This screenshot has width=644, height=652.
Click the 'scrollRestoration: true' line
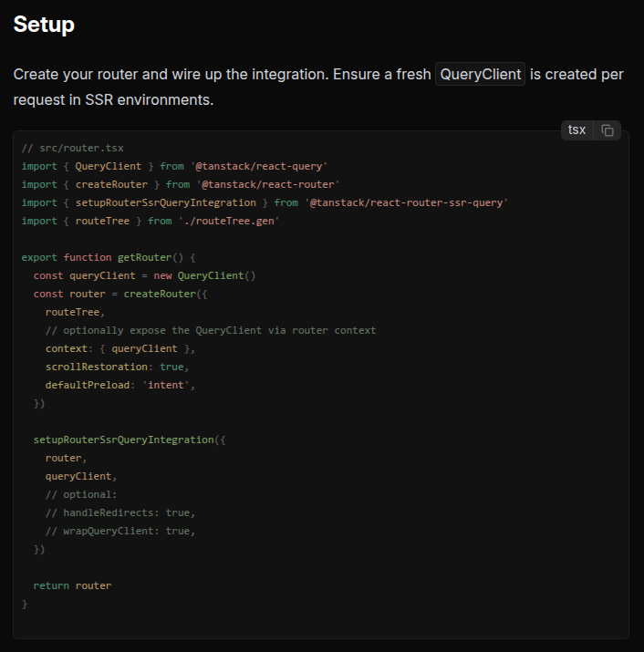point(118,367)
